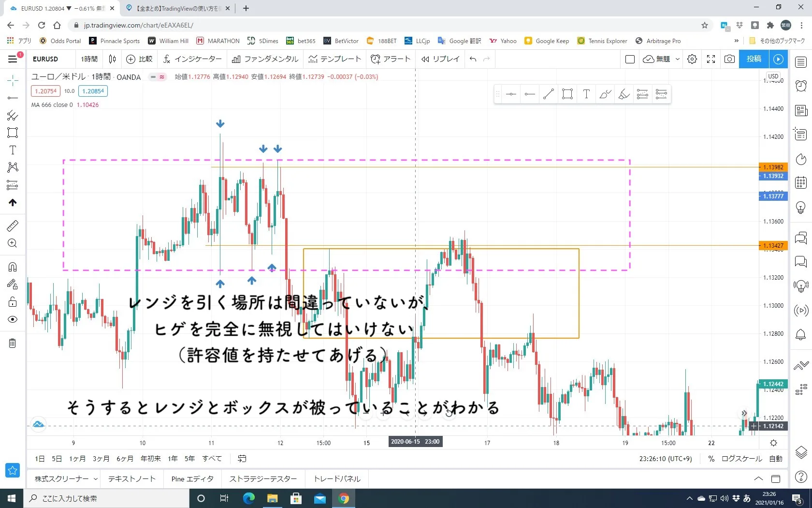
Task: Toggle log scale (ログスケール)
Action: point(741,459)
